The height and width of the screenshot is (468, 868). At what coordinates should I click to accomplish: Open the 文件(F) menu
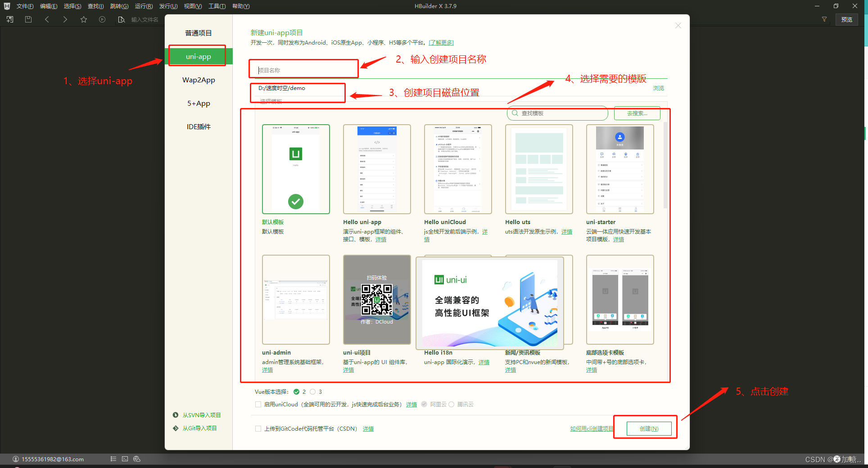25,6
